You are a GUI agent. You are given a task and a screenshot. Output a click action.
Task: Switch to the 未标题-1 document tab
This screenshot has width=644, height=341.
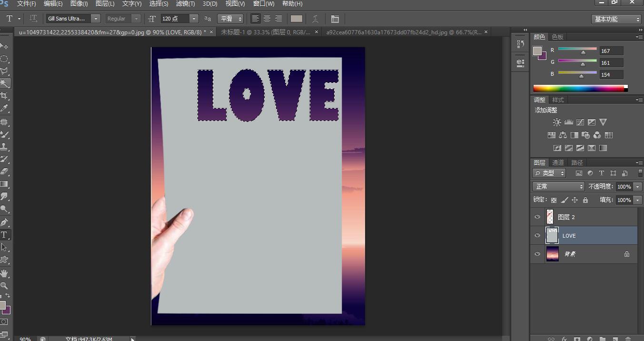(x=266, y=32)
